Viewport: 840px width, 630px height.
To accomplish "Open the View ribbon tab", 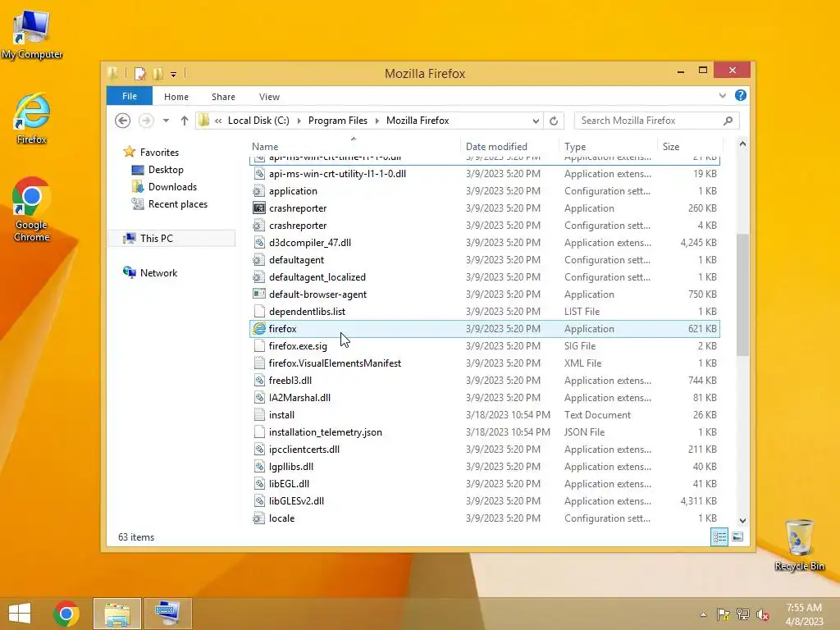I will click(269, 97).
